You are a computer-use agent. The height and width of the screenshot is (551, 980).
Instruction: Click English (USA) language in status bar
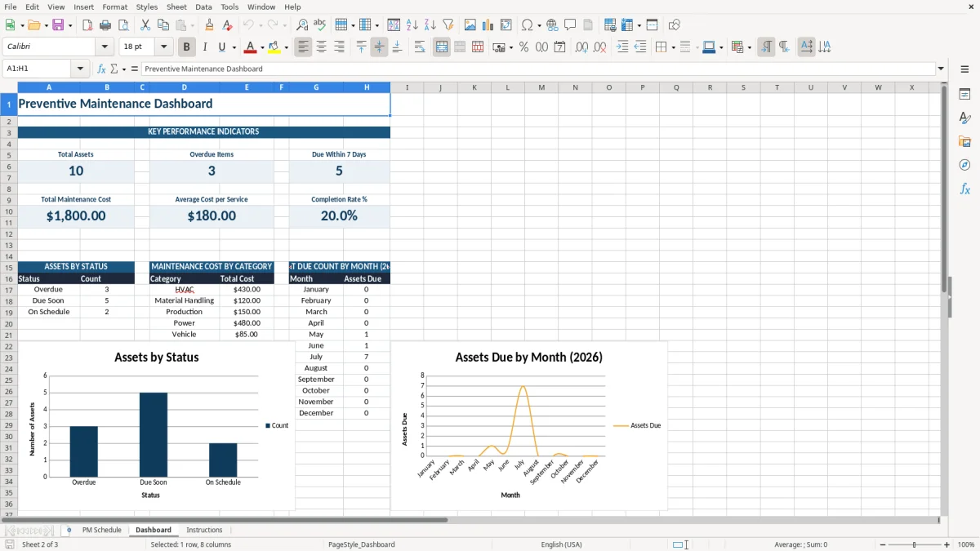pyautogui.click(x=561, y=544)
